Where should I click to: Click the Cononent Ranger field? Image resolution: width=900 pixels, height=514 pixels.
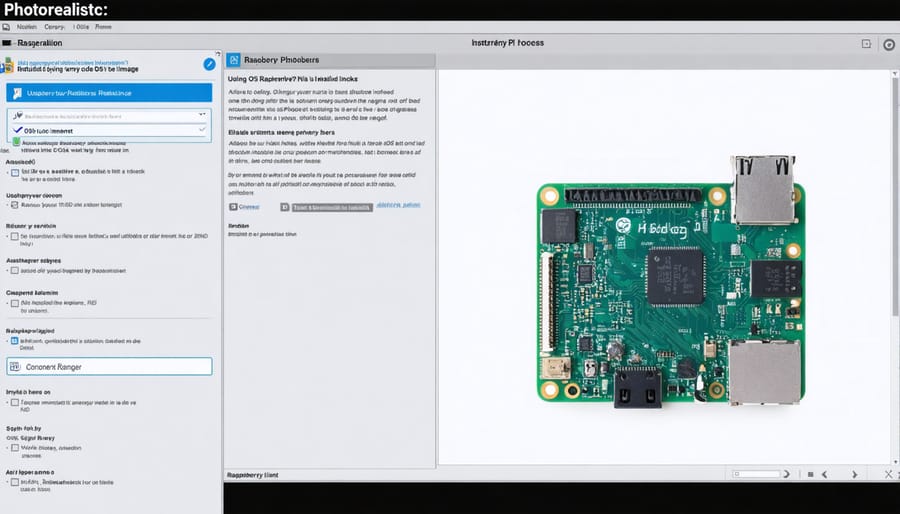109,367
